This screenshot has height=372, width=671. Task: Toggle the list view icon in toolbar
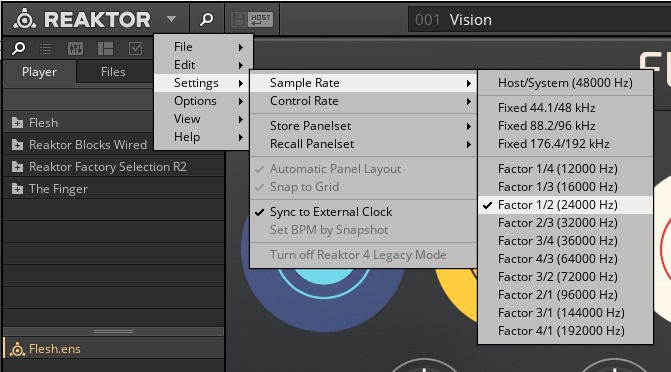coord(45,49)
